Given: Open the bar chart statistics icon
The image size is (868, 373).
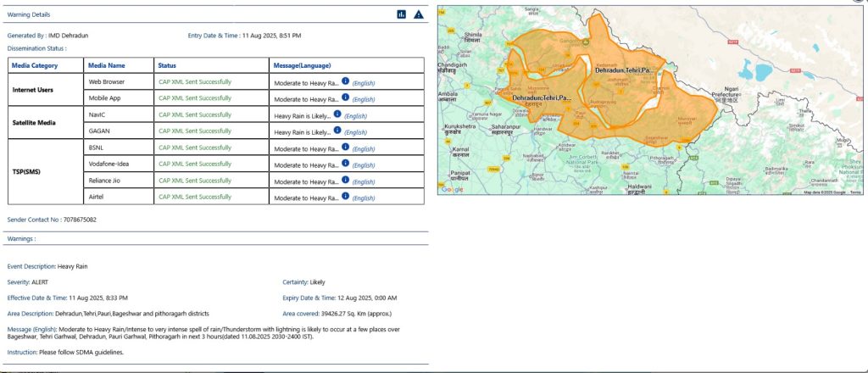Looking at the screenshot, I should click(401, 14).
